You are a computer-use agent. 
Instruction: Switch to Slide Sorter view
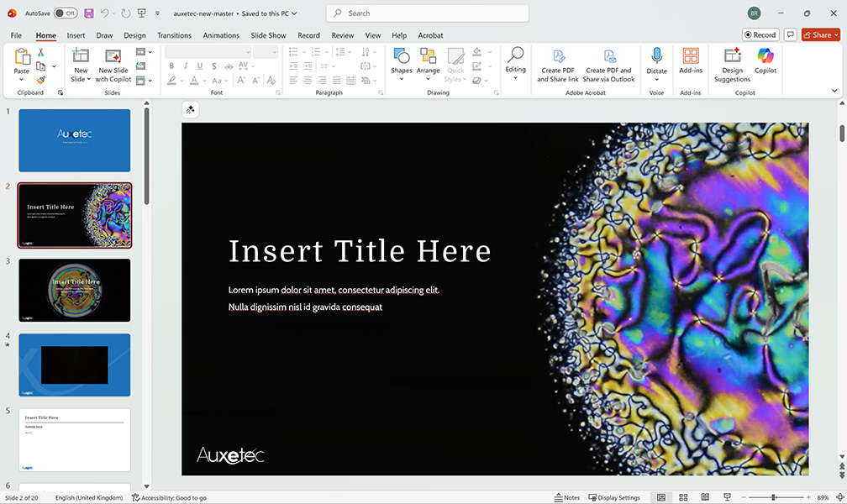click(x=683, y=497)
